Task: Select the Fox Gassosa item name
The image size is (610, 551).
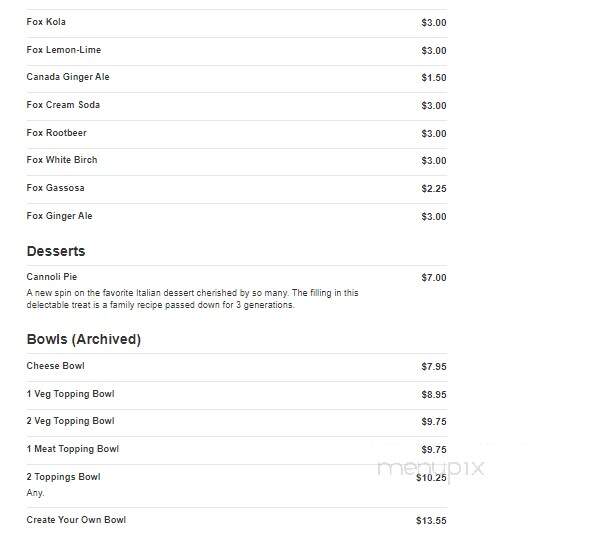Action: (56, 188)
